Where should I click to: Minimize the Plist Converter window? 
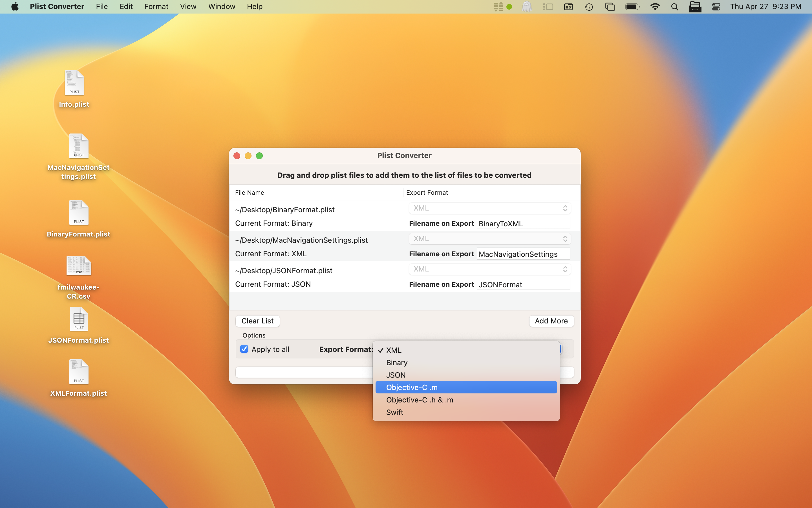(248, 156)
